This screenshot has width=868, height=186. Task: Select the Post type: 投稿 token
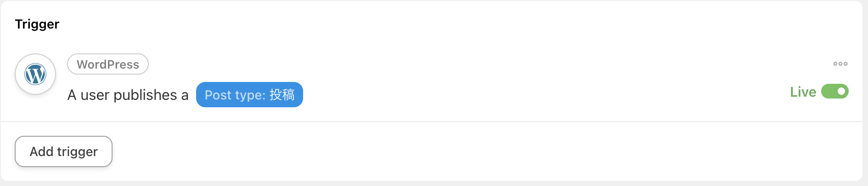(x=249, y=95)
